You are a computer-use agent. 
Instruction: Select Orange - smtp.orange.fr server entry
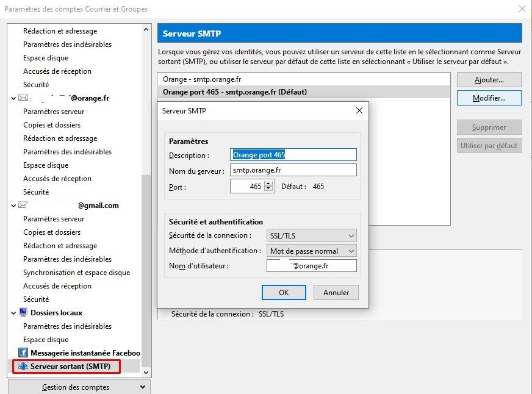pos(304,79)
